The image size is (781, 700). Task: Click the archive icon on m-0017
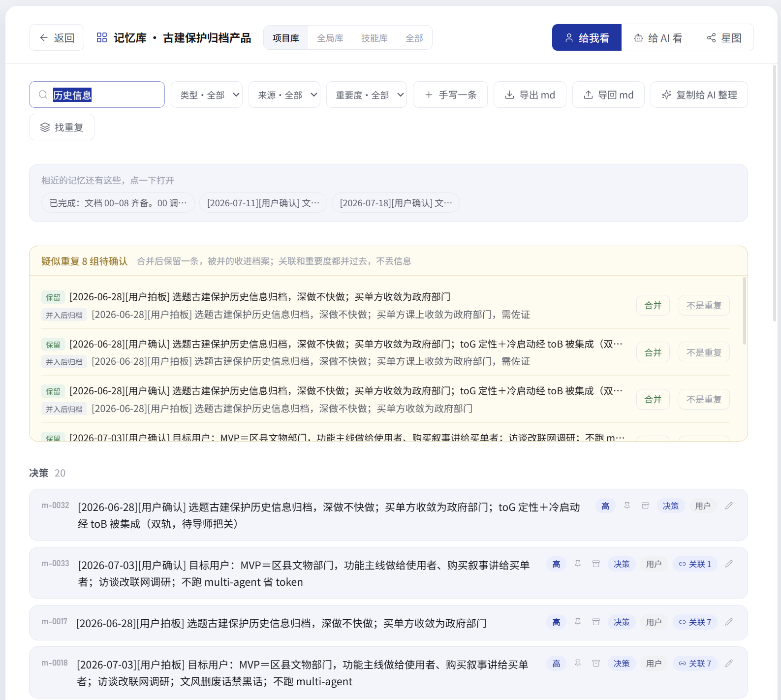click(x=596, y=622)
